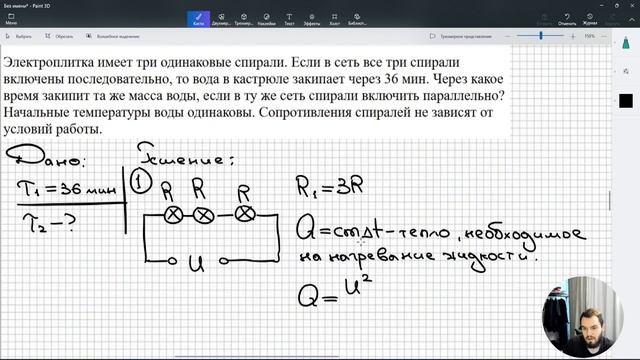Click the Выбрать select tool
Screen dimensions: 640x360
[19, 36]
